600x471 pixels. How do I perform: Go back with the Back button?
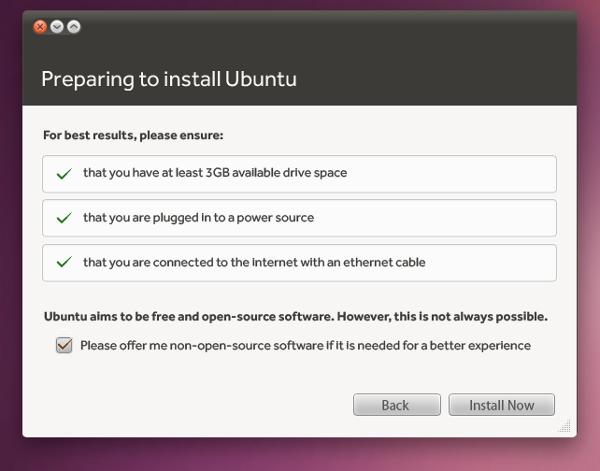click(396, 405)
